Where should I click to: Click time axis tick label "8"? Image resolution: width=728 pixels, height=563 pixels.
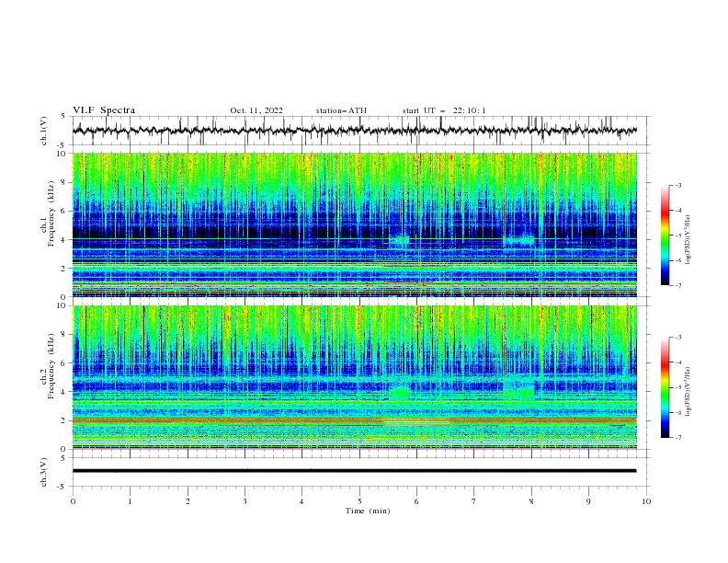coord(531,501)
